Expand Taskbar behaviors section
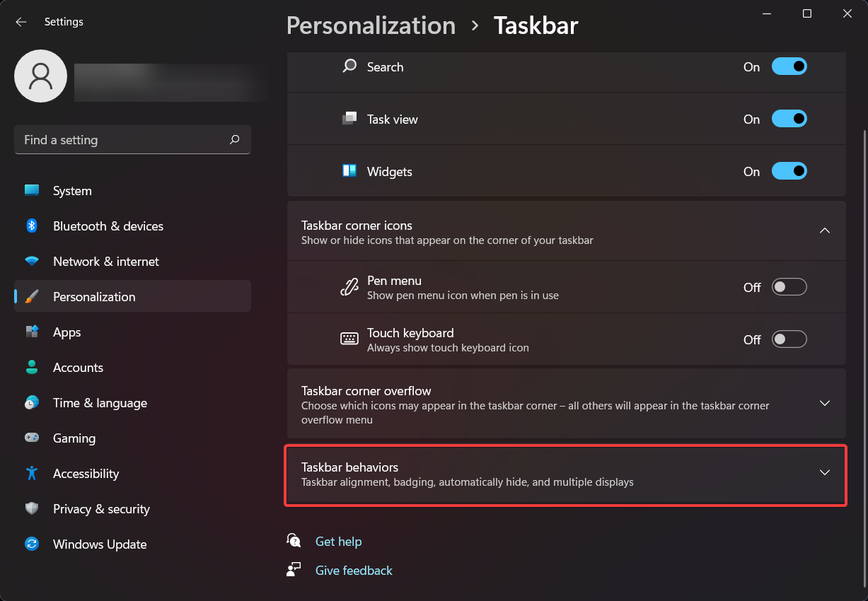The height and width of the screenshot is (601, 868). (x=825, y=472)
